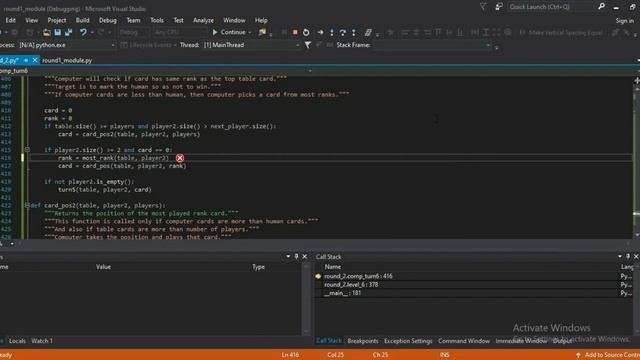Viewport: 640px width, 360px height.
Task: Click Add to Source Control
Action: 608,355
